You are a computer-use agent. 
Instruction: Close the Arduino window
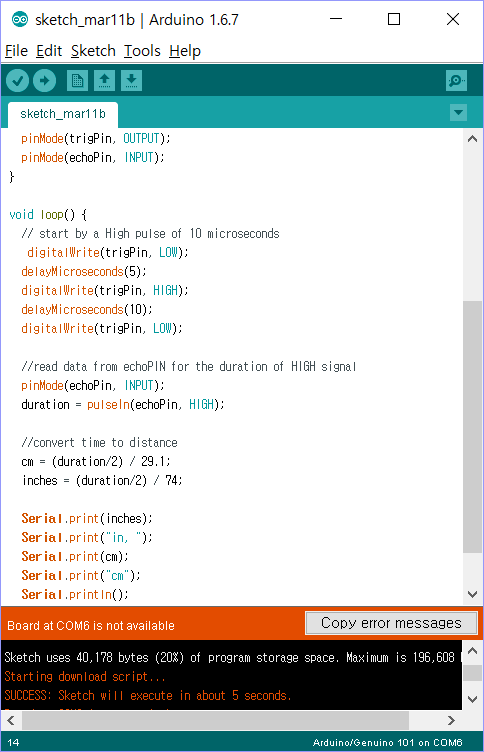pyautogui.click(x=453, y=19)
